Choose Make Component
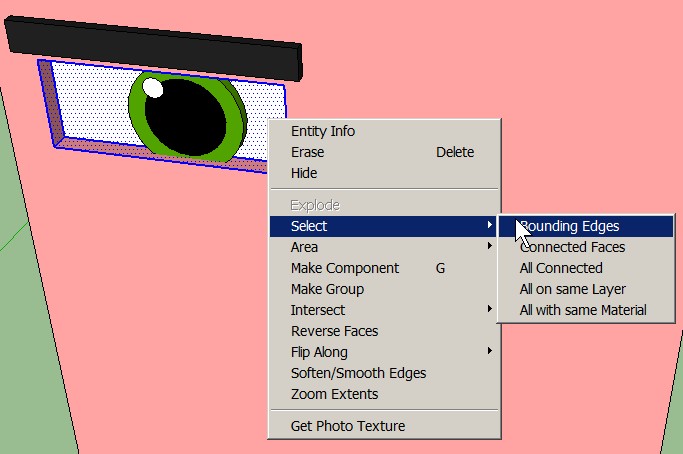The image size is (683, 454). click(344, 268)
